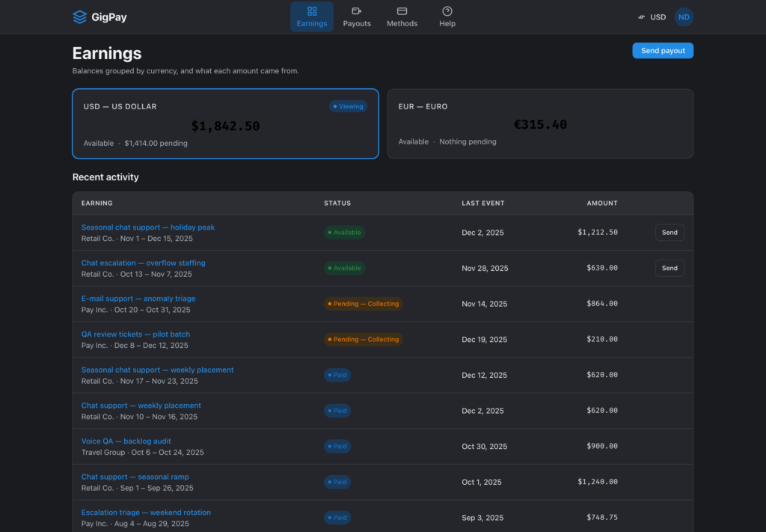Click the LAST EVENT column header
Screen dimensions: 766x532
482,204
